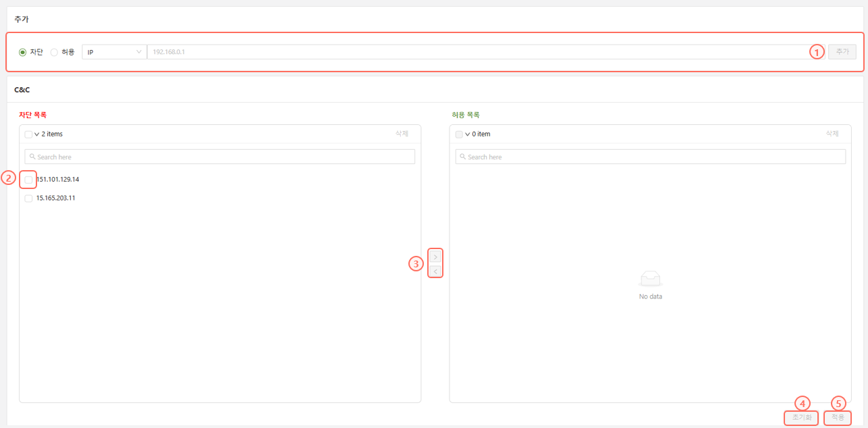Click the right arrow transfer button
This screenshot has height=428, width=868.
tap(435, 257)
